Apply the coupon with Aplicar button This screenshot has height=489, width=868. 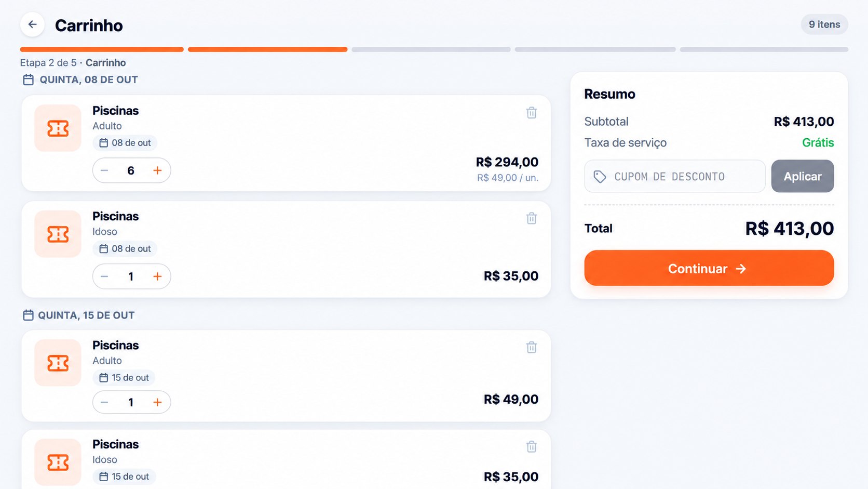click(x=802, y=176)
